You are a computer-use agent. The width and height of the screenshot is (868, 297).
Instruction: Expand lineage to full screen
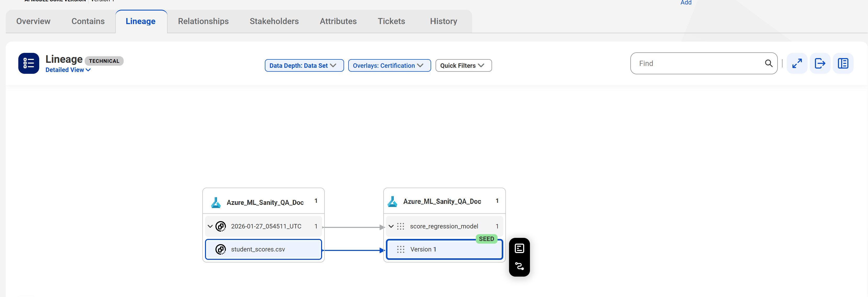(797, 63)
